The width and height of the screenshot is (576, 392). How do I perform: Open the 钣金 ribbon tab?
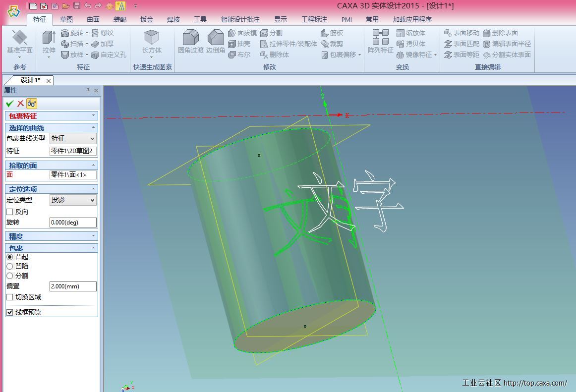pos(147,19)
